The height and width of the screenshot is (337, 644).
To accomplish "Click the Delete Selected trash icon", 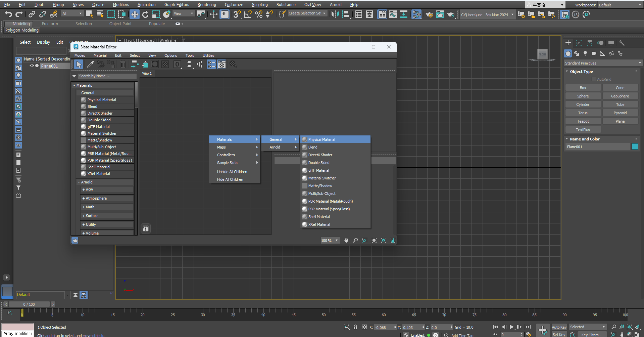I will click(x=123, y=64).
